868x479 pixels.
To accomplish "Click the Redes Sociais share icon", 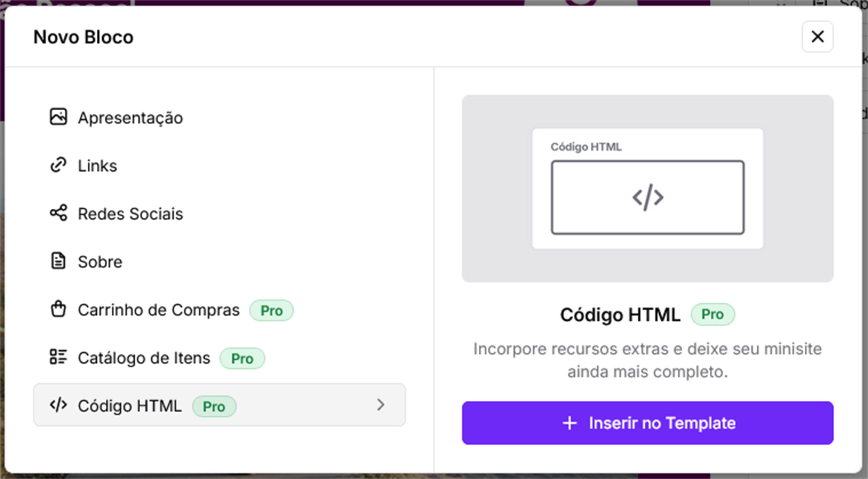I will point(58,213).
